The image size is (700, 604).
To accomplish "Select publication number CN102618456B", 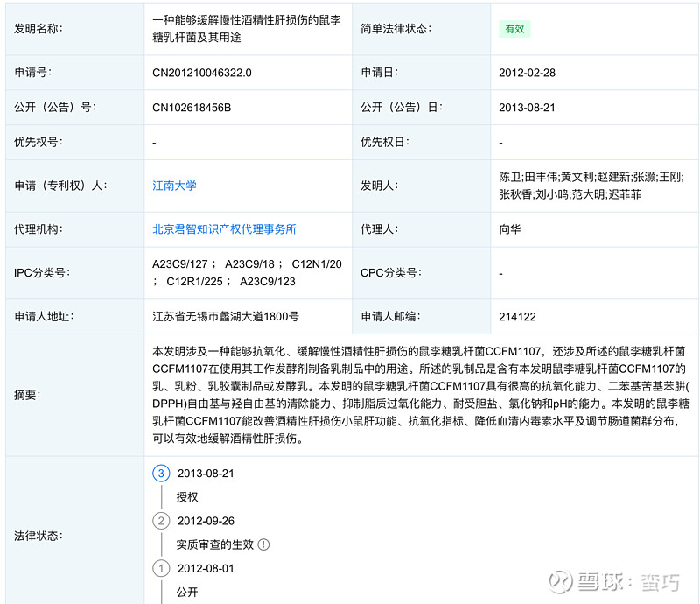I will click(192, 108).
